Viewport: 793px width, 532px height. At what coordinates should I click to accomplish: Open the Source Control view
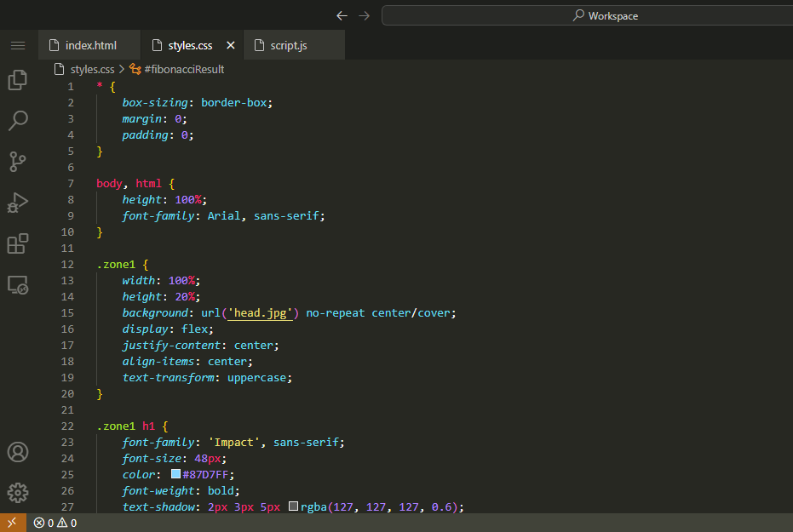tap(18, 161)
